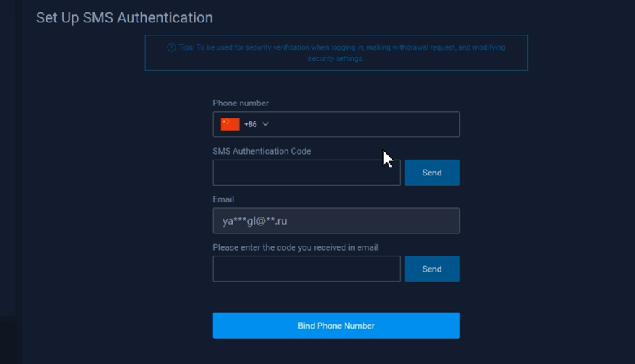Screen dimensions: 635x364
Task: Click the Set Up SMS Authentication heading
Action: [124, 18]
